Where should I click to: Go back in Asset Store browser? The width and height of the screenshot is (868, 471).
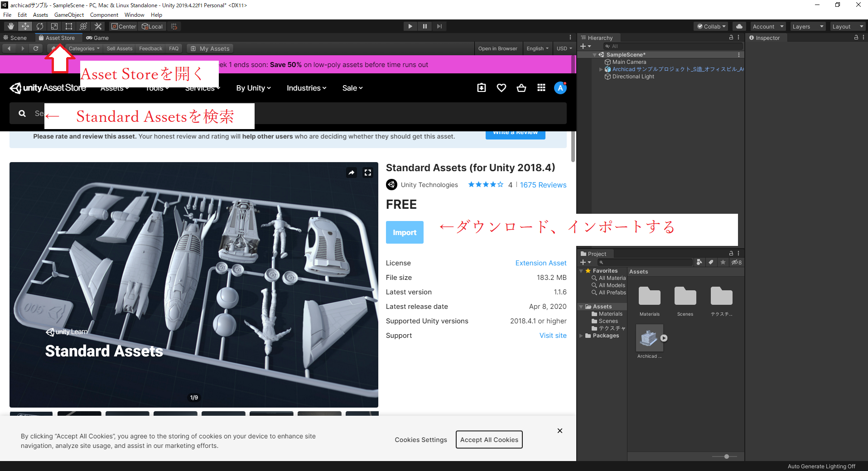point(9,48)
